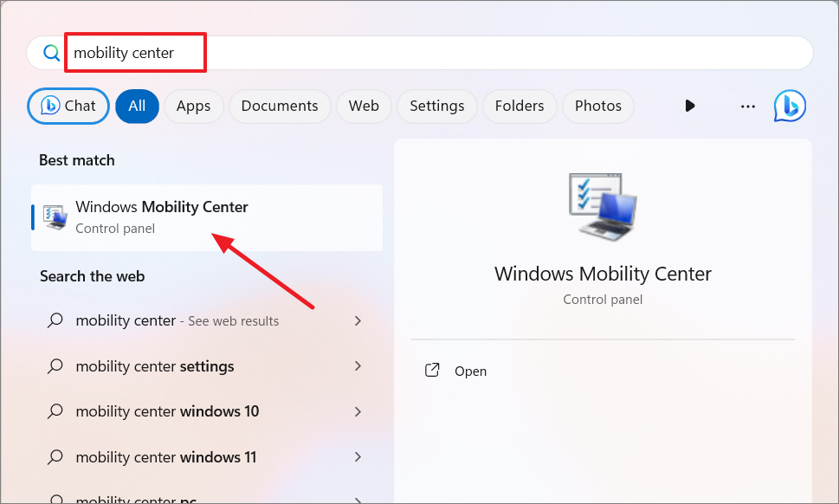Open the Bing Chat filter pill
The height and width of the screenshot is (504, 839).
point(68,106)
